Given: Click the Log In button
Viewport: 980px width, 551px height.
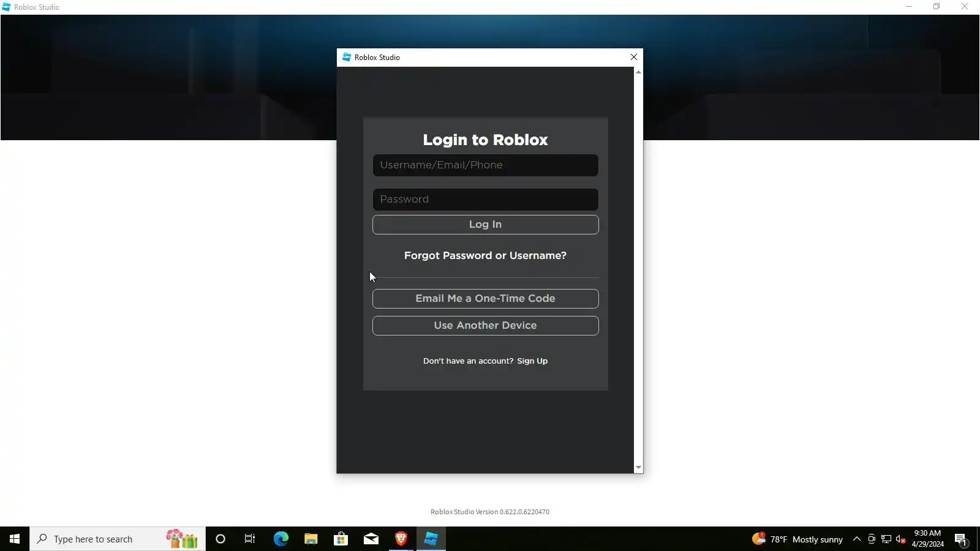Looking at the screenshot, I should click(x=485, y=225).
